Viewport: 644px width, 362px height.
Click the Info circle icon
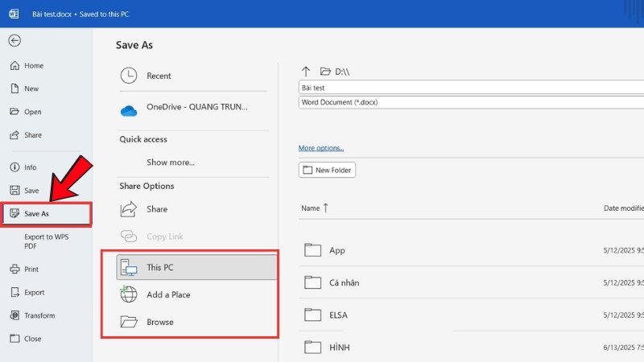click(14, 167)
